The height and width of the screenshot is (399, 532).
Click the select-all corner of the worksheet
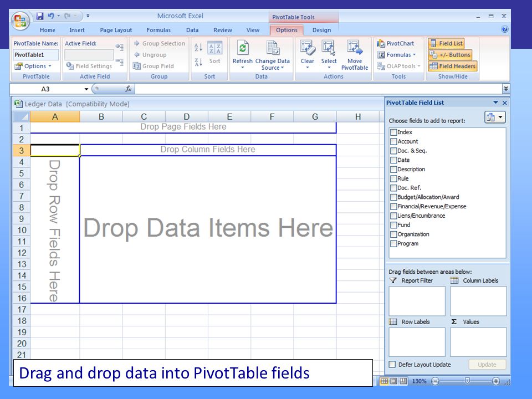coord(22,117)
